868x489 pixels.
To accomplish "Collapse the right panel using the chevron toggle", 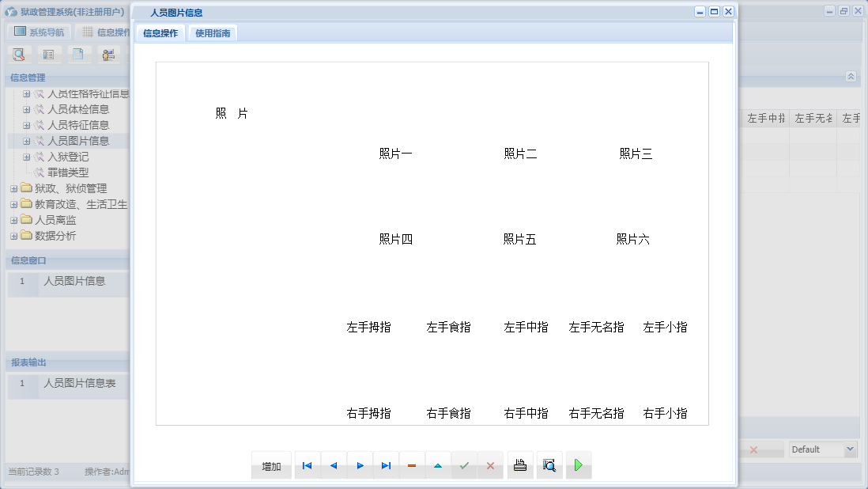I will pyautogui.click(x=851, y=77).
